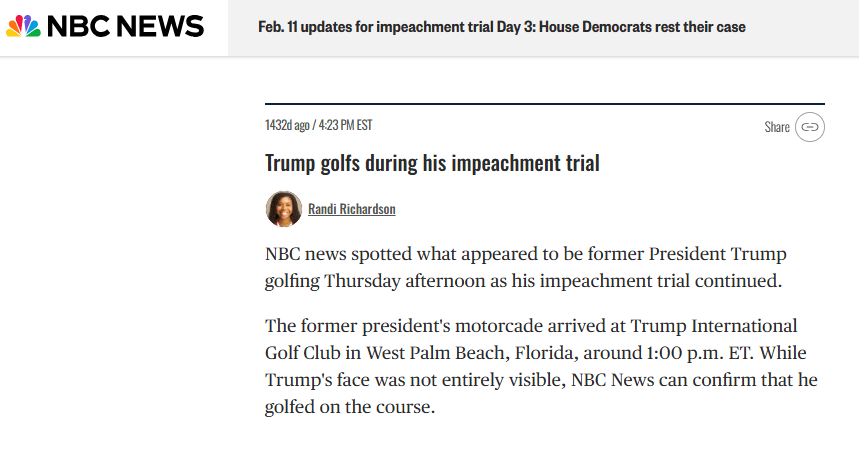Click the Share label
Viewport: 859px width, 466px height.
point(777,127)
